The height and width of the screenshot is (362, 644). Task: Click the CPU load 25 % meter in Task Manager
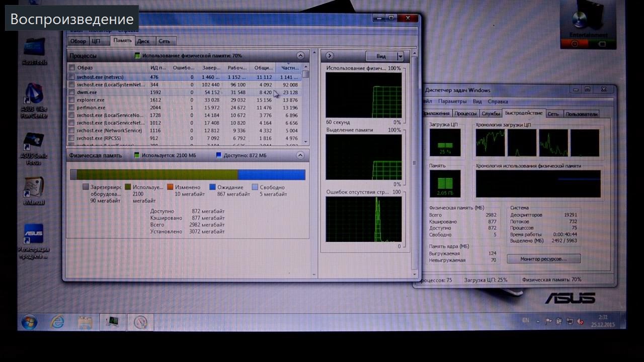(445, 143)
